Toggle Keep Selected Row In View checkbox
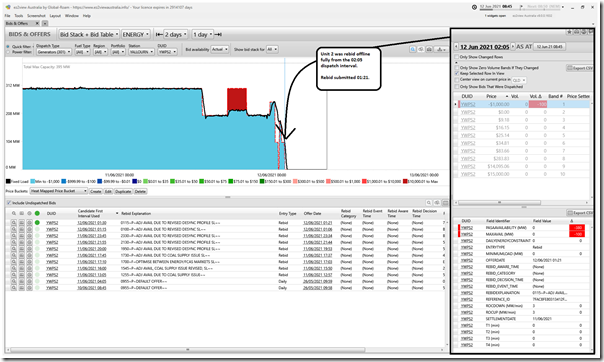 [457, 73]
